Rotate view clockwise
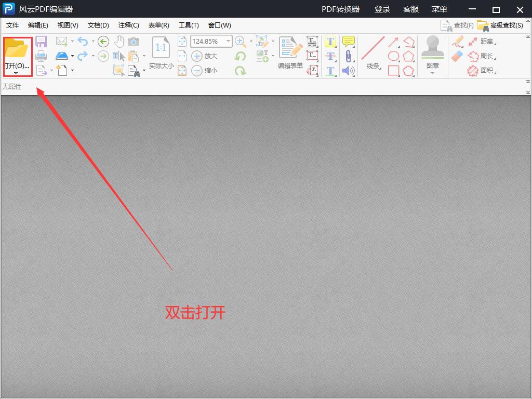This screenshot has width=532, height=399. [x=240, y=71]
